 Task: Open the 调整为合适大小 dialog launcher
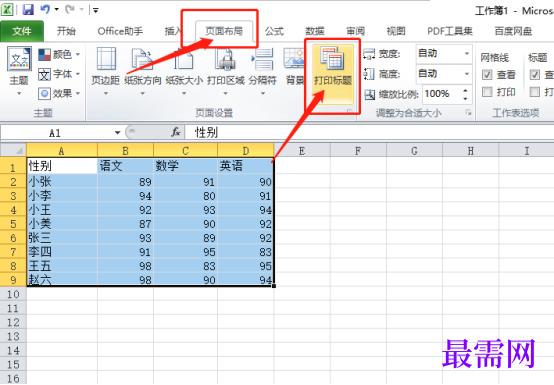coord(468,112)
